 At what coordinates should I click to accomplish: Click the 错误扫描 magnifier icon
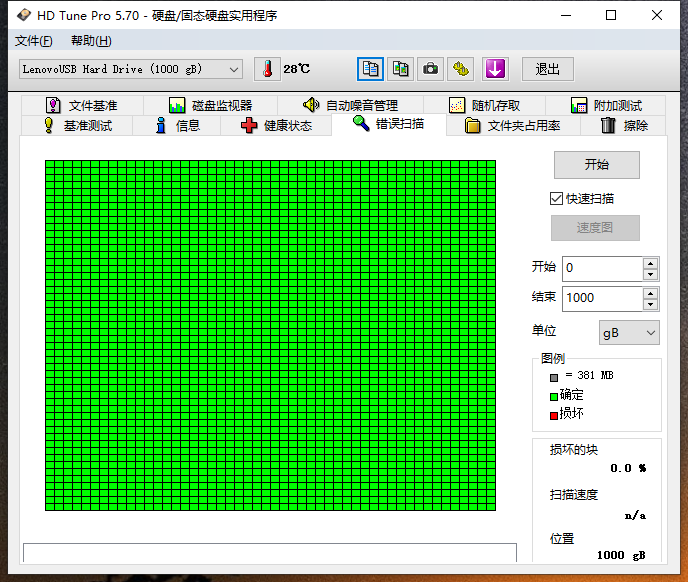tap(361, 123)
